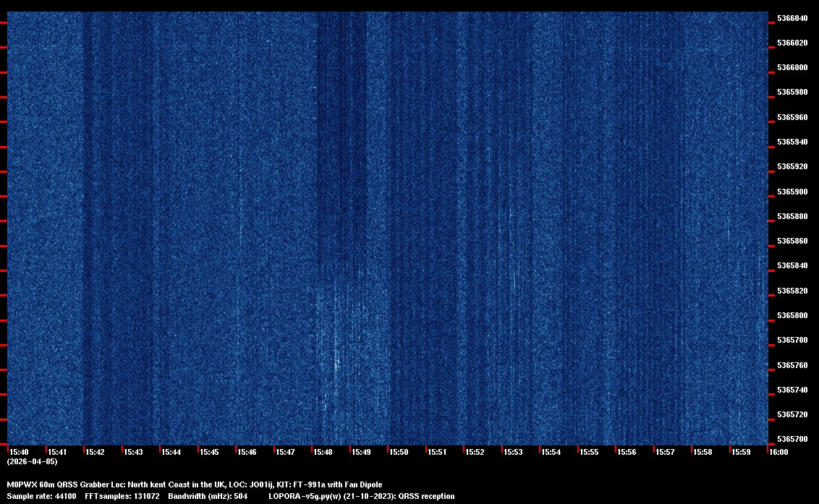This screenshot has width=819, height=504.
Task: Click the 5365700 frequency label
Action: point(792,440)
